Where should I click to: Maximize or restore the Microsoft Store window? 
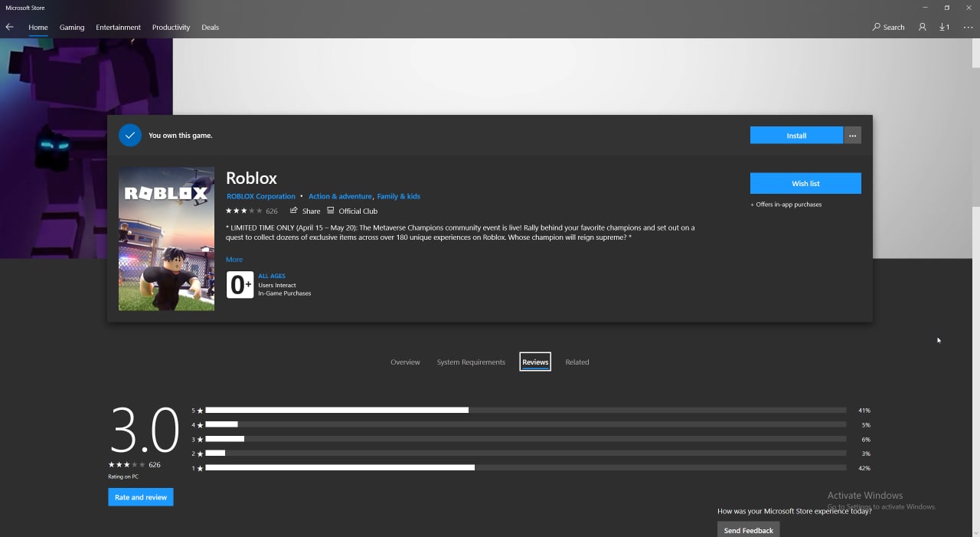coord(947,8)
